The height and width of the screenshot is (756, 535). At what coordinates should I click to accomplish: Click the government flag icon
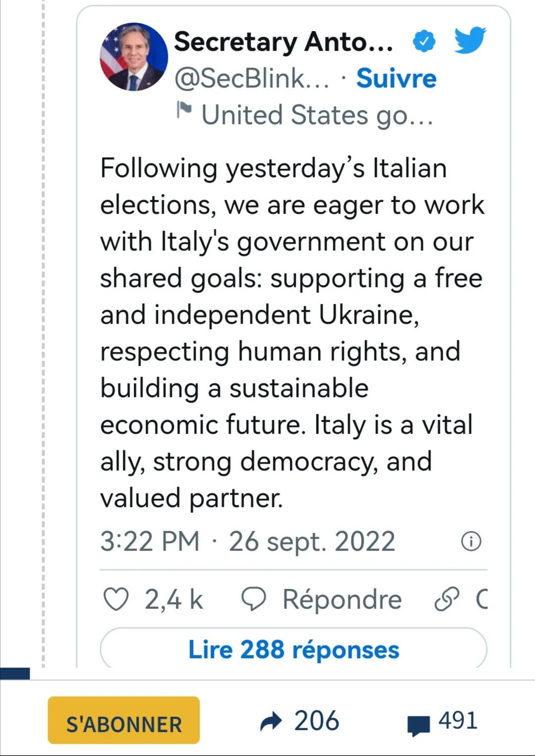(184, 110)
